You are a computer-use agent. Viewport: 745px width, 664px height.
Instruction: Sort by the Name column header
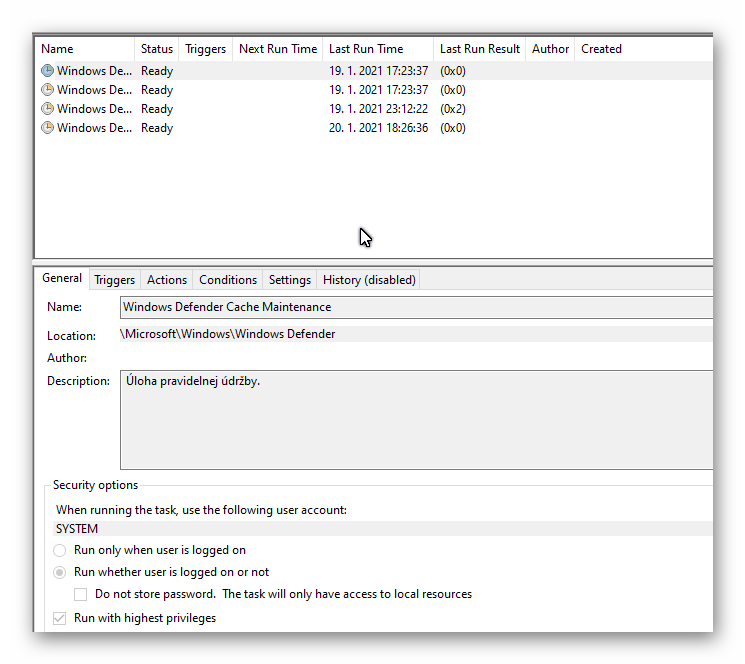pyautogui.click(x=85, y=49)
